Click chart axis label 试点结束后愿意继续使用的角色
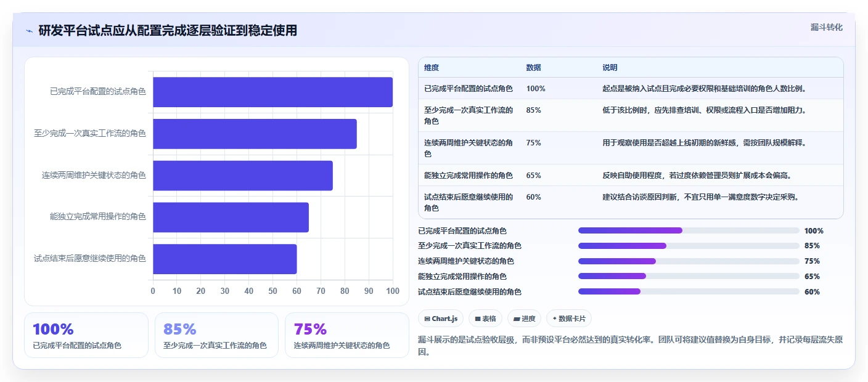 (90, 259)
